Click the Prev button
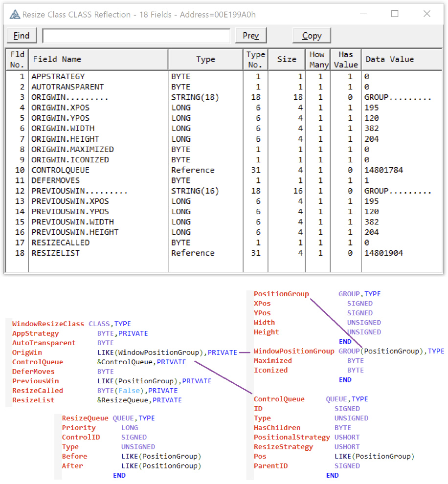The height and width of the screenshot is (484, 448). (251, 36)
